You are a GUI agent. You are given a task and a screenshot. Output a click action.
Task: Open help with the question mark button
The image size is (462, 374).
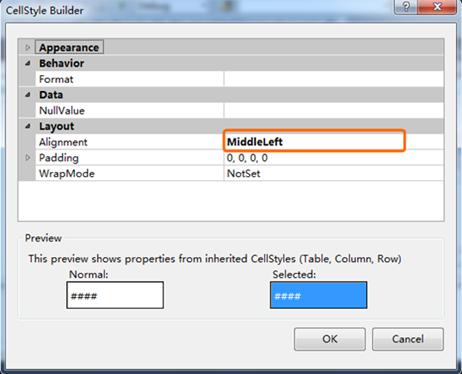(406, 7)
